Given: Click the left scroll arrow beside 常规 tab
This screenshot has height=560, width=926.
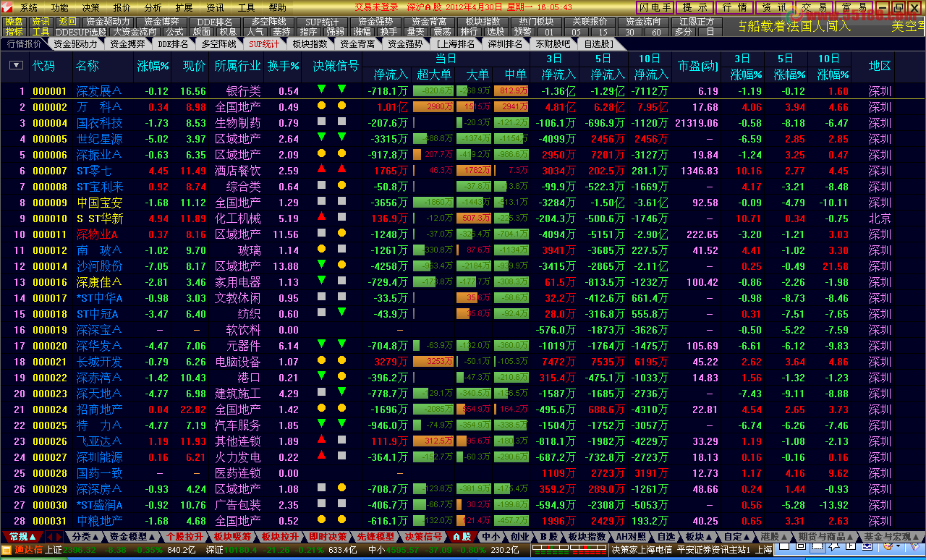Looking at the screenshot, I should [50, 537].
